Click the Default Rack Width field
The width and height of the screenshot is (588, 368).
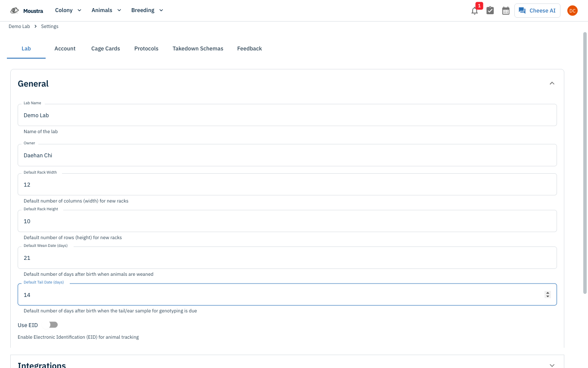click(x=287, y=184)
